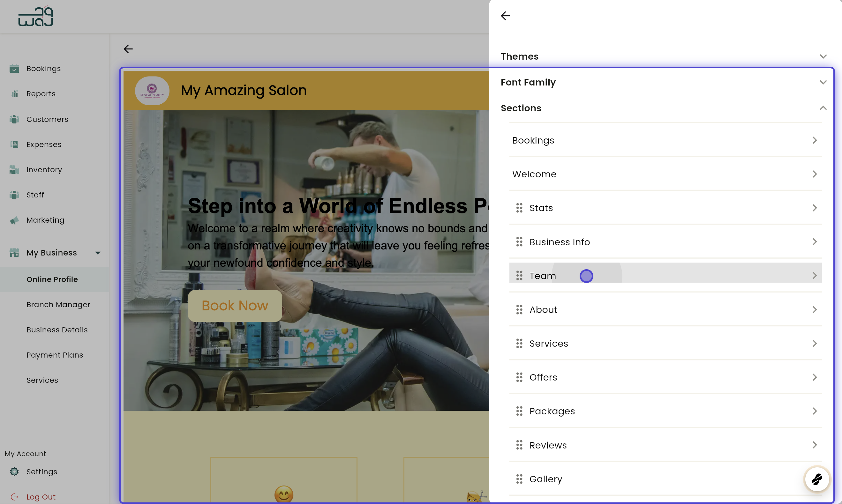This screenshot has height=504, width=842.
Task: Open Marketing using its megaphone icon
Action: click(14, 220)
